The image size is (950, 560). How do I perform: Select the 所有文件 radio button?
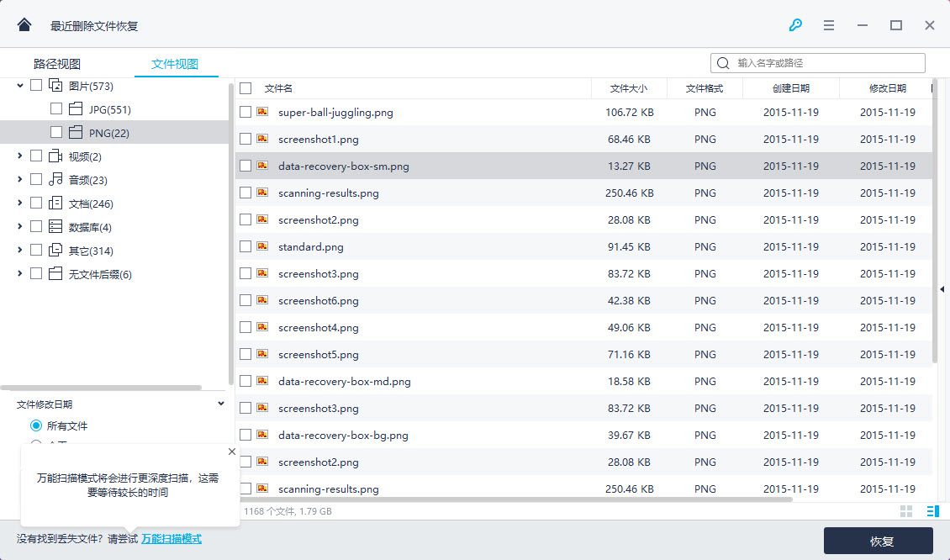point(36,425)
